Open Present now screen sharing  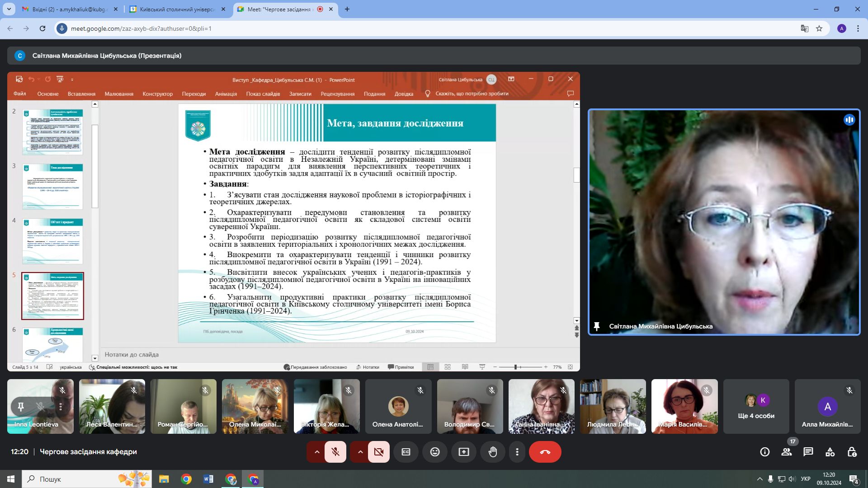pos(464,452)
